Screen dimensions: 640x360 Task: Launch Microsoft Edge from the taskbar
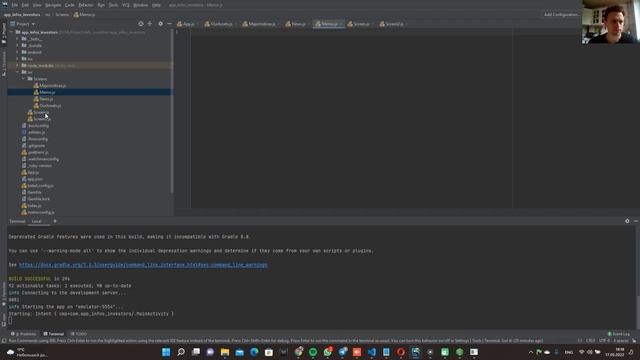click(x=254, y=352)
